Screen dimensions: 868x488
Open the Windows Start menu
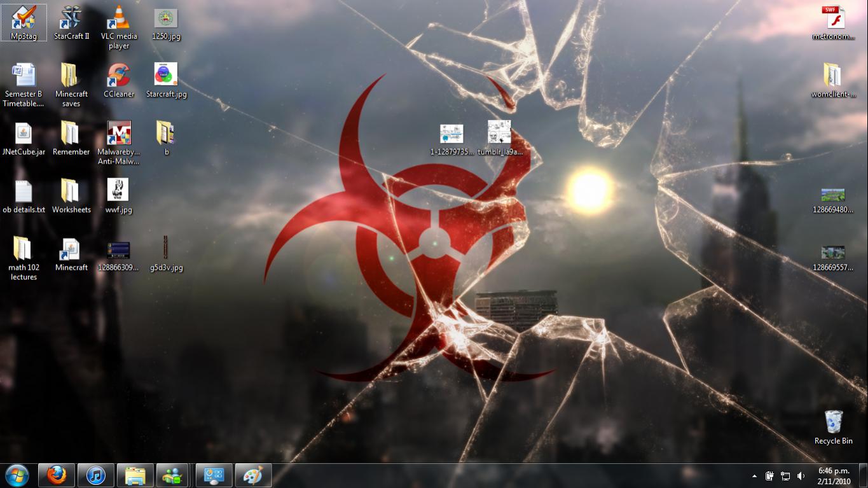click(17, 475)
